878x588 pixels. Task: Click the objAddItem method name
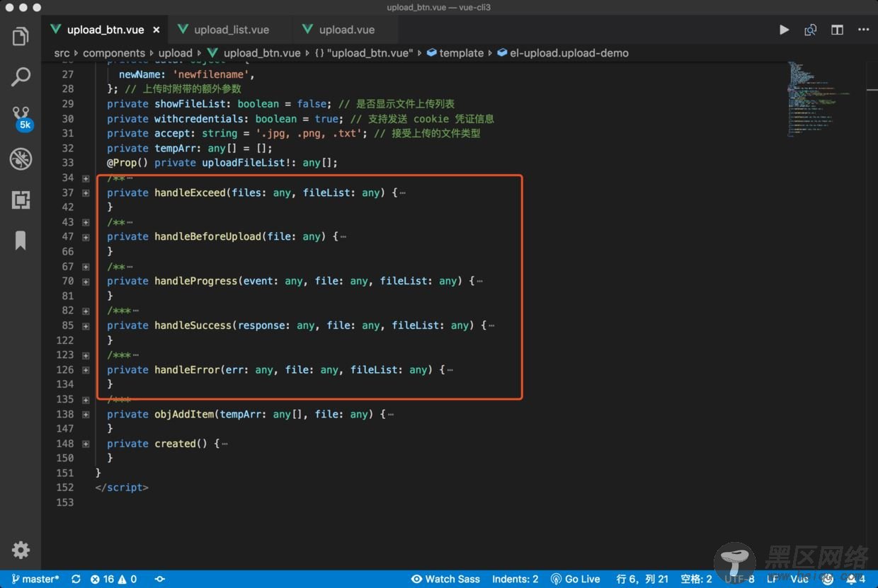(x=184, y=414)
